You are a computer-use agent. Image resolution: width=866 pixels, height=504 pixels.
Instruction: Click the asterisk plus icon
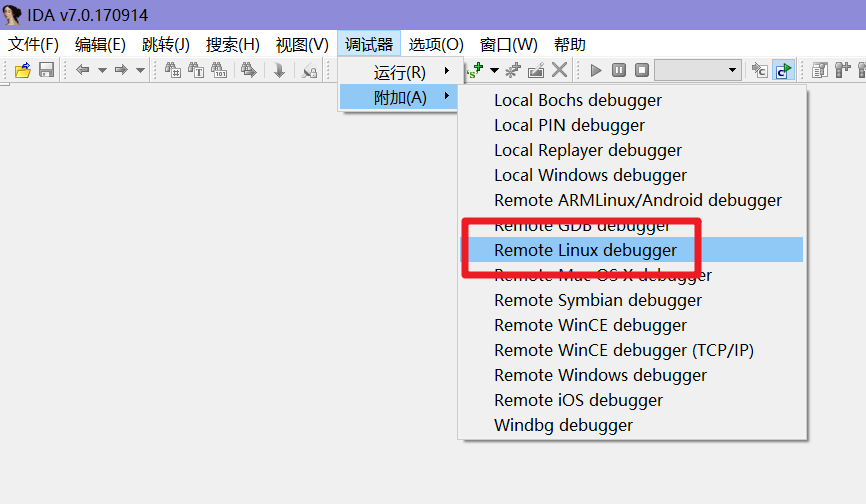(513, 70)
